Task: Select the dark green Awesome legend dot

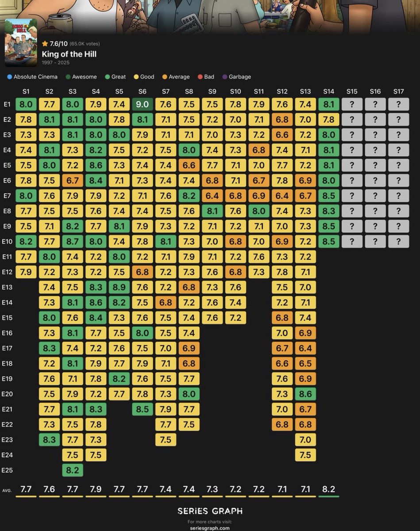Action: point(68,77)
